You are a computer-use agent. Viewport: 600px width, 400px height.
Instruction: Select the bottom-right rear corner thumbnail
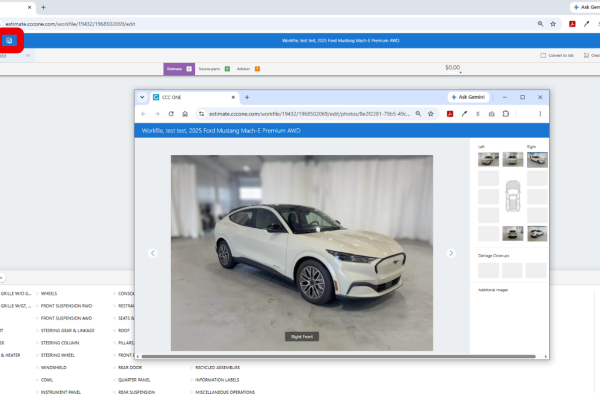(537, 233)
